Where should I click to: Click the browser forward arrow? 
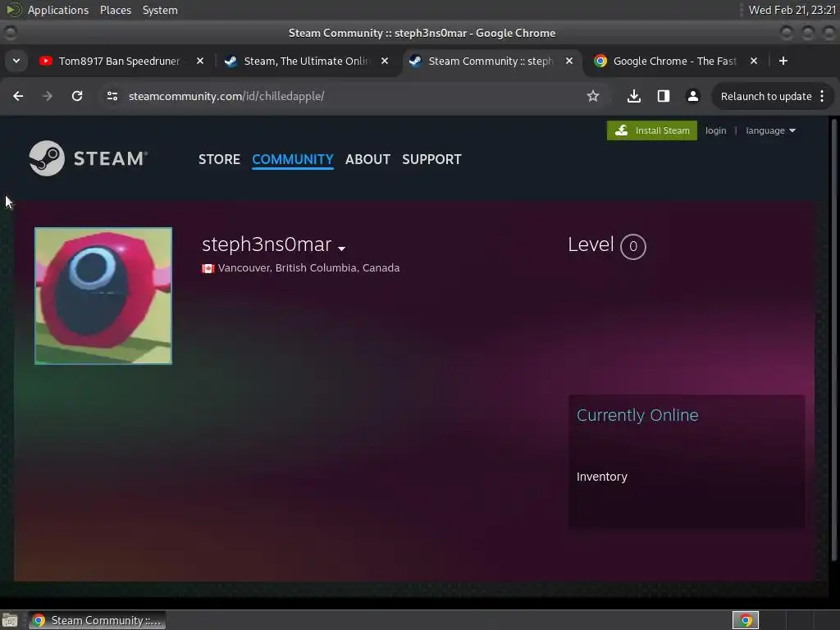(x=48, y=96)
